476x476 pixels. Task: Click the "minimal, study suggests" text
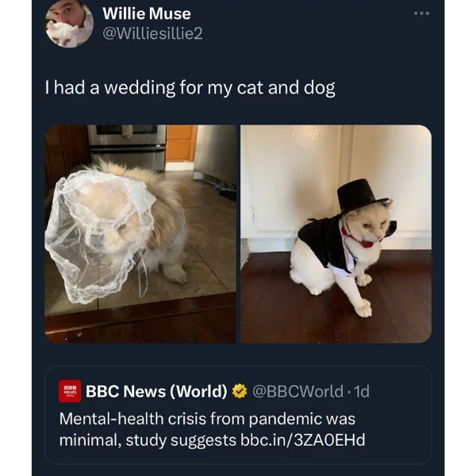(148, 439)
